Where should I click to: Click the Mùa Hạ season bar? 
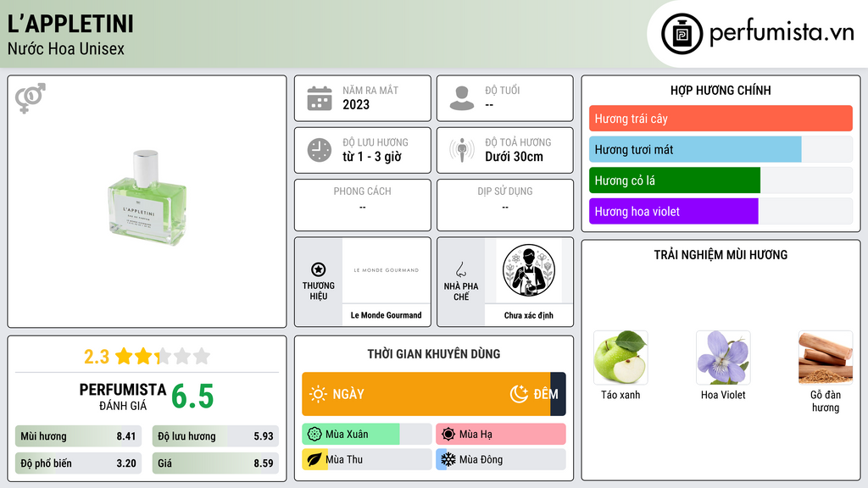point(500,435)
